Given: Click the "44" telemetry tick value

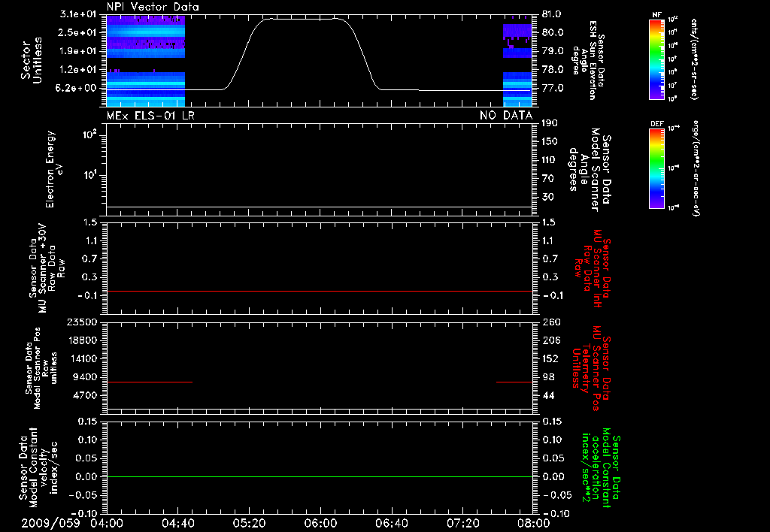Looking at the screenshot, I should pos(548,395).
